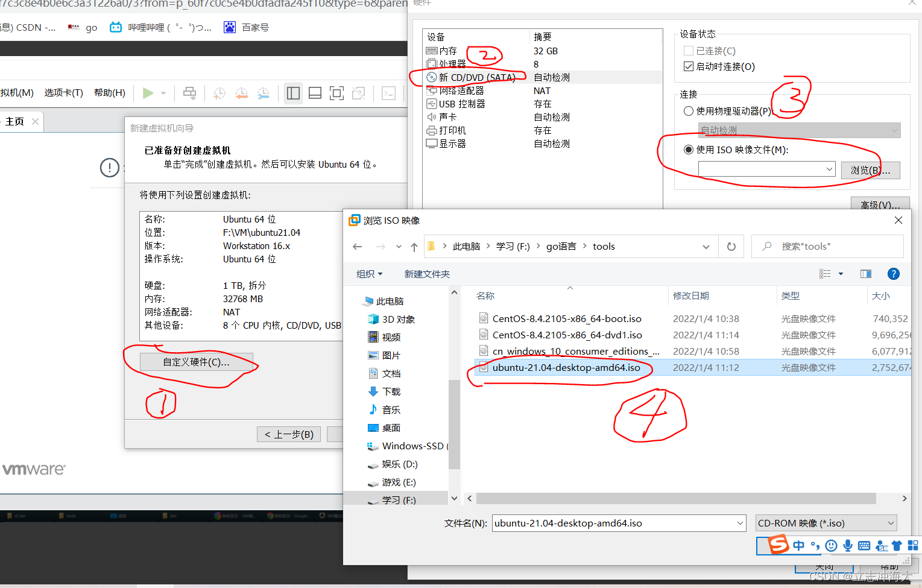922x588 pixels.
Task: Toggle the 已连接(C) checkbox
Action: 689,51
